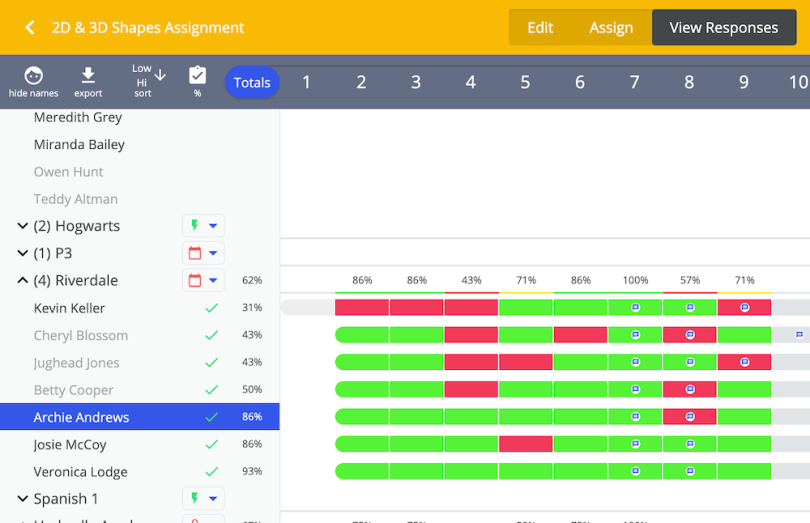
Task: Select the Totals tab
Action: [x=252, y=83]
